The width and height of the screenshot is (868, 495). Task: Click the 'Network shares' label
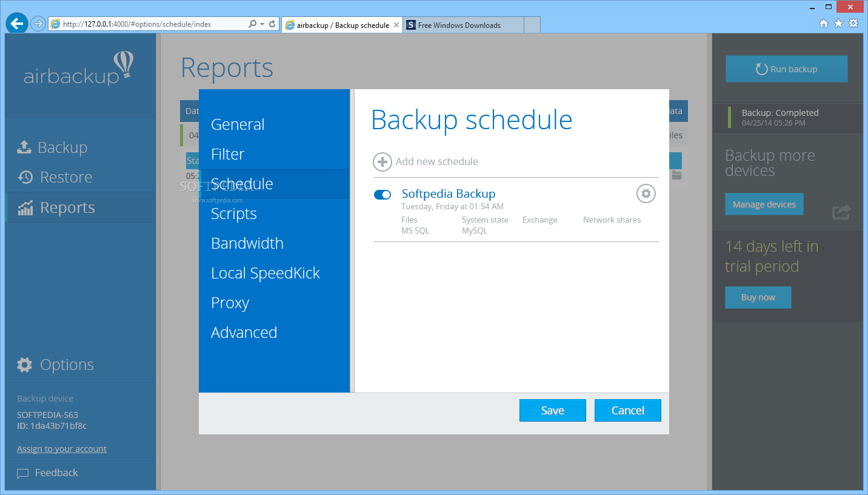click(612, 220)
